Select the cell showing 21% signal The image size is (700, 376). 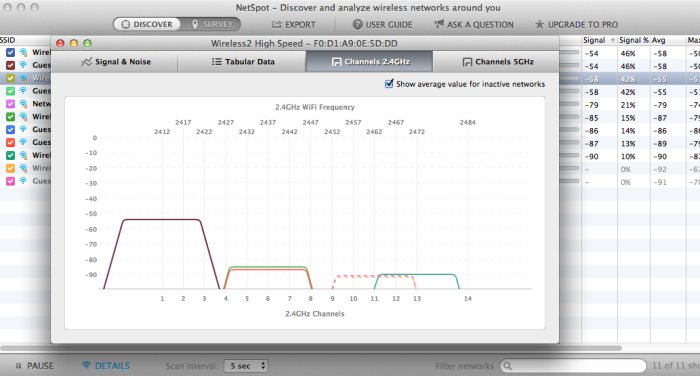point(628,105)
